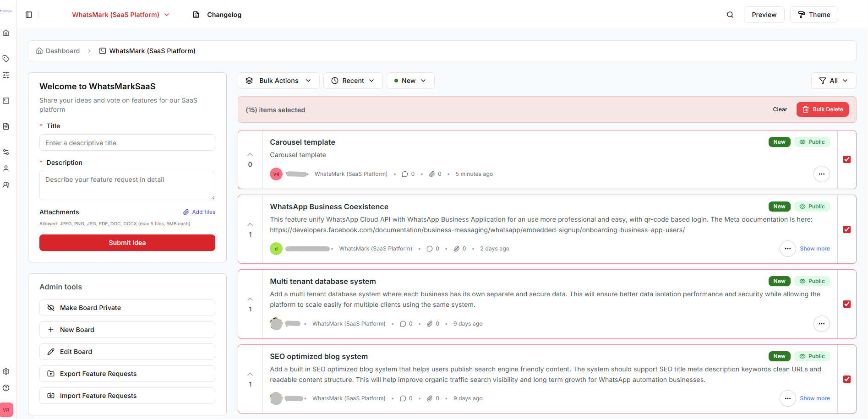Open the Home dashboard from the sidebar
This screenshot has height=419, width=868.
pos(6,33)
